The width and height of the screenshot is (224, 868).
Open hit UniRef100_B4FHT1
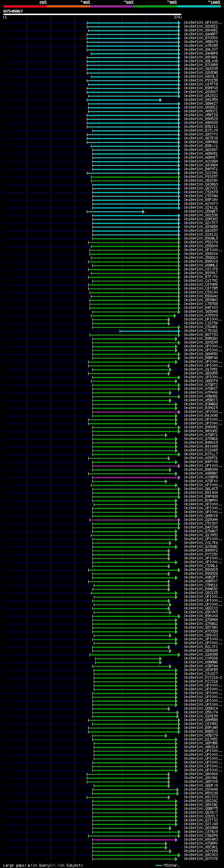201,169
